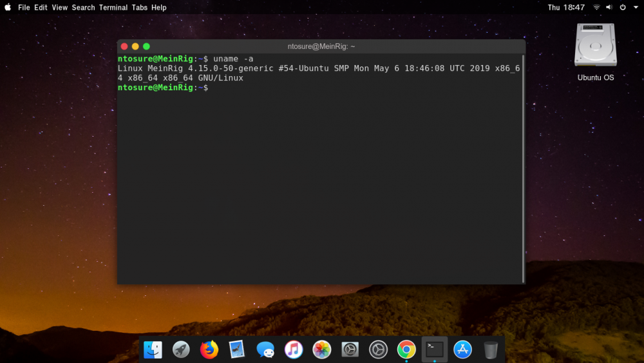Launch Google Chrome from the dock
644x363 pixels.
(406, 350)
